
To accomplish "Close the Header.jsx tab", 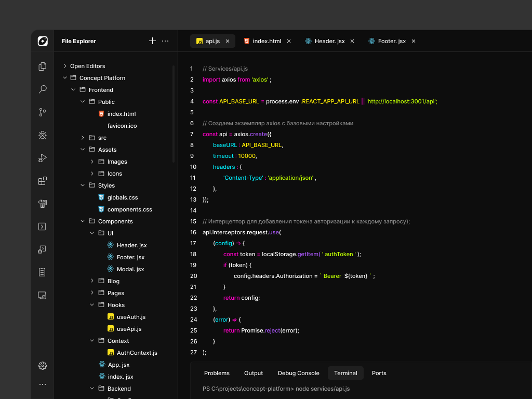I will point(352,41).
